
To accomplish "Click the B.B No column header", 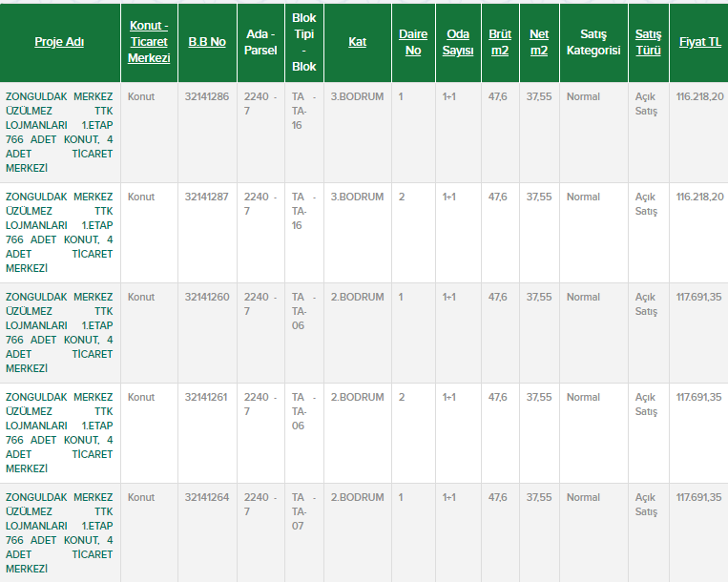I will coord(206,42).
